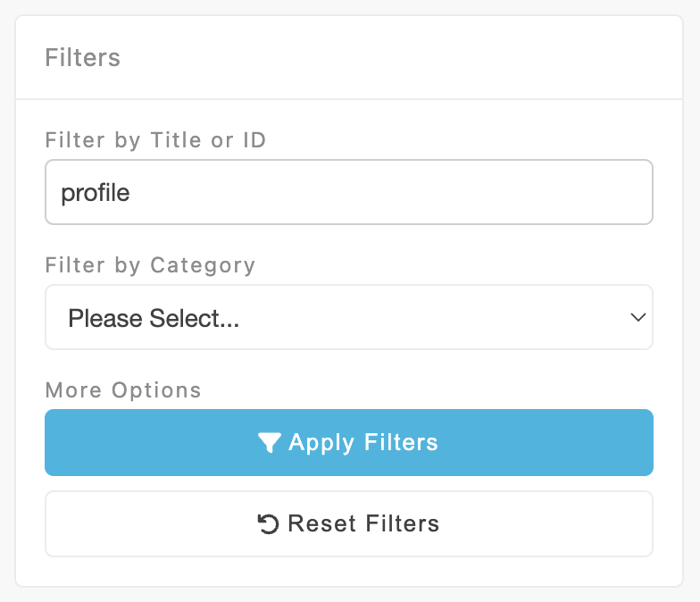
Task: Click blank panel area below Reset Filters
Action: 348,572
